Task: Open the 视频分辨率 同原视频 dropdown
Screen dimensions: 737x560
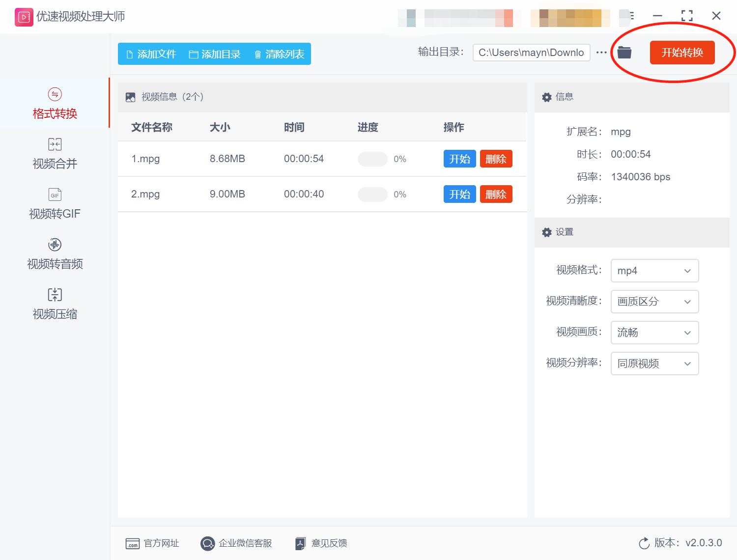Action: pyautogui.click(x=654, y=364)
